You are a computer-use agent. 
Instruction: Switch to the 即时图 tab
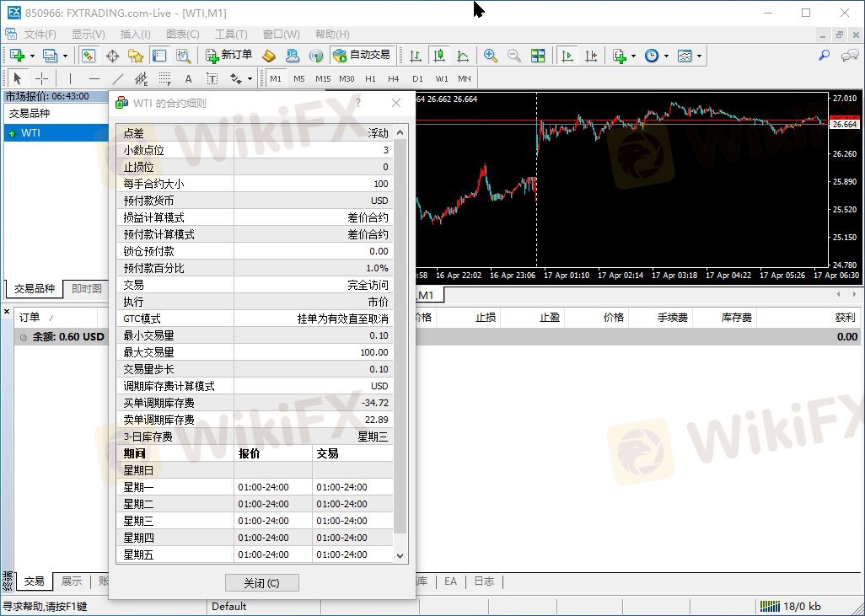click(x=86, y=288)
